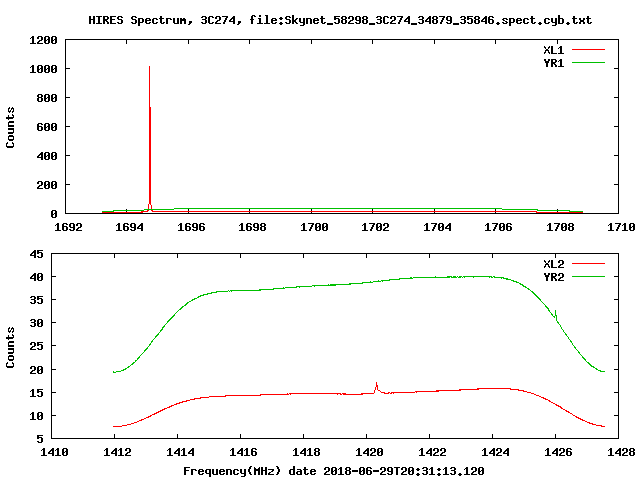Click the 1426 x-axis tick label
Screen dimensions: 640x480
[558, 452]
